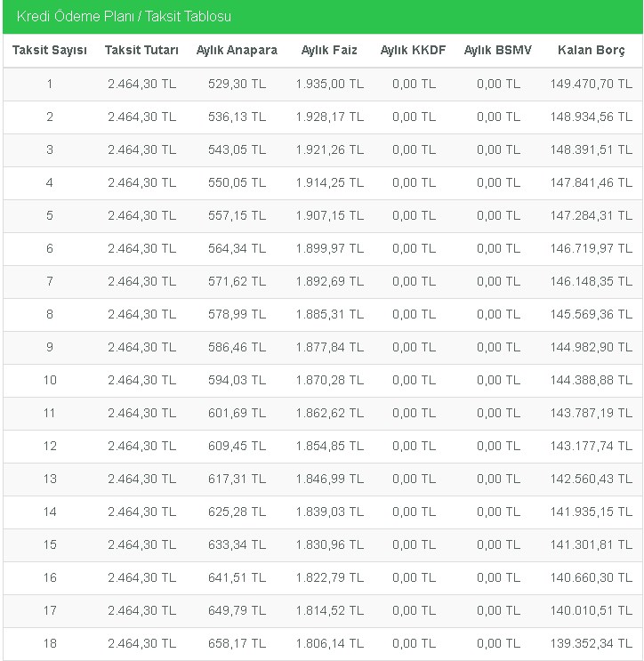The width and height of the screenshot is (644, 661).
Task: Click the 1.839,03 TL interest cell
Action: tap(330, 512)
